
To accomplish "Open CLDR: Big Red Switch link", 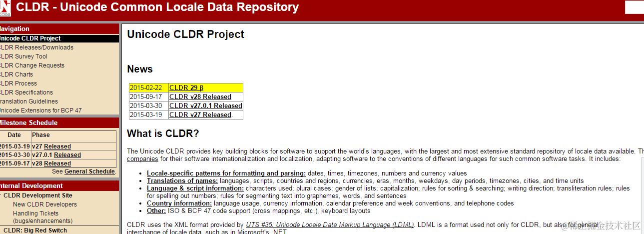I will (35, 230).
